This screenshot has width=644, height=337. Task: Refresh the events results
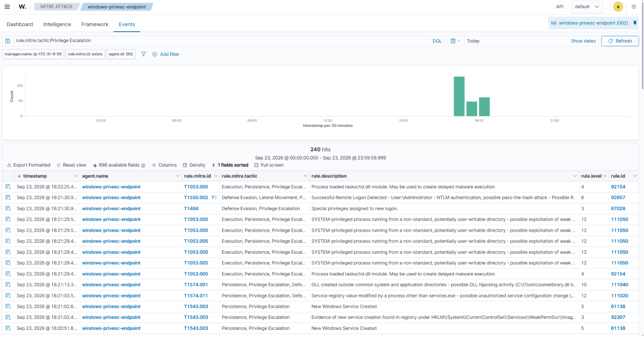pos(620,41)
